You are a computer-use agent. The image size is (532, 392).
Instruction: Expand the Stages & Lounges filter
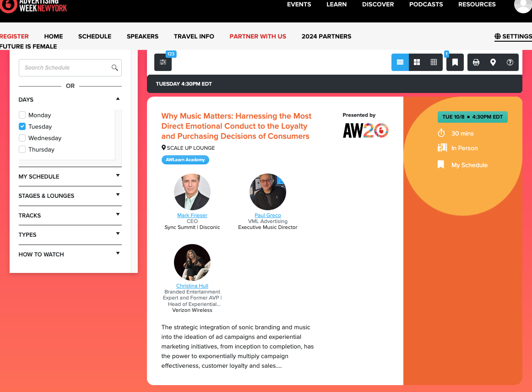(x=70, y=196)
